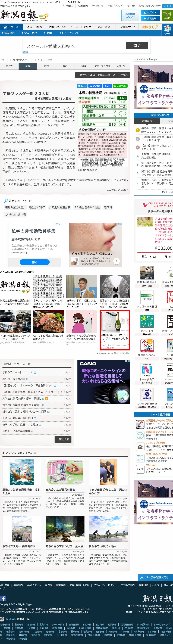
Task: Click the Facebook いいね! button
Action: point(95,86)
